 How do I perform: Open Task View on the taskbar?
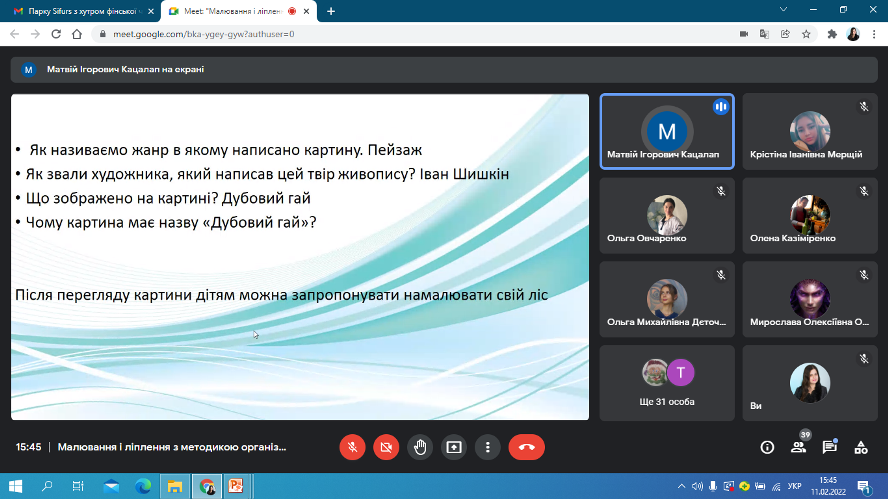(78, 486)
